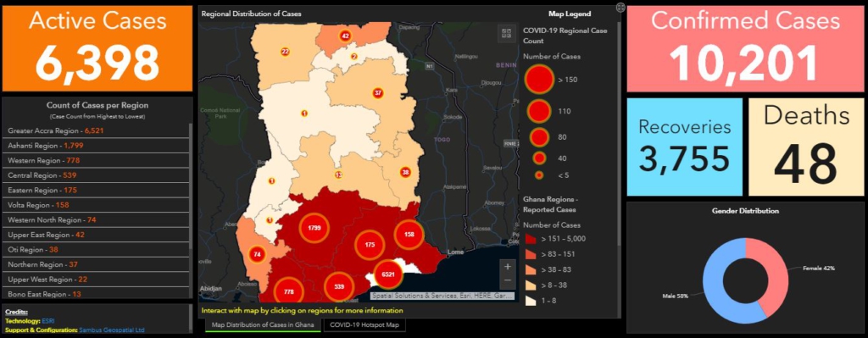Click the '> 151 - 5,000' dark red legend swatch

(x=530, y=239)
